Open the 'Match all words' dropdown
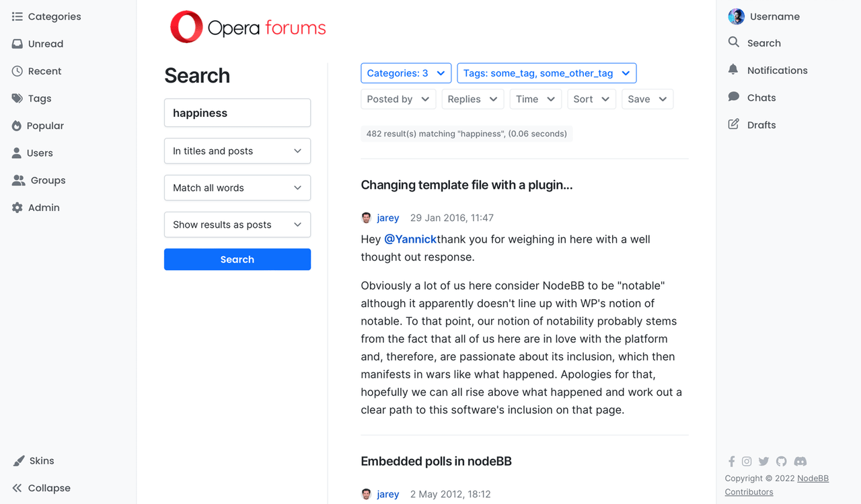This screenshot has width=861, height=504. (237, 188)
